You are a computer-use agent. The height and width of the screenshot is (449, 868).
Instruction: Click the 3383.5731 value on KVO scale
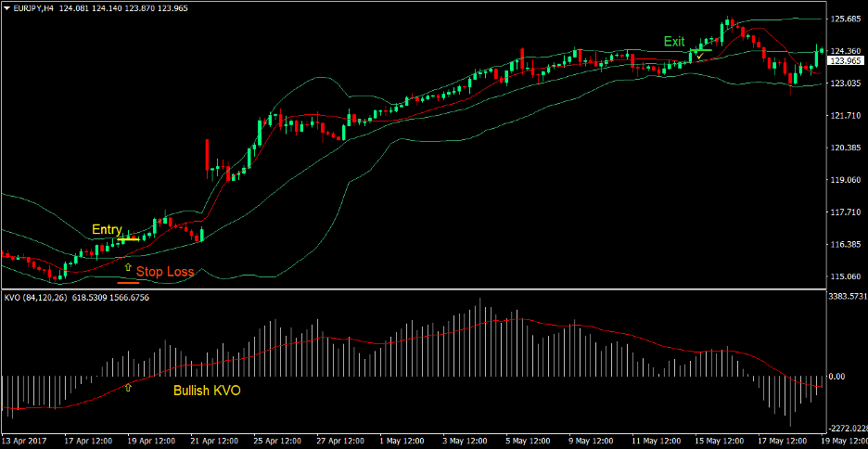[846, 297]
